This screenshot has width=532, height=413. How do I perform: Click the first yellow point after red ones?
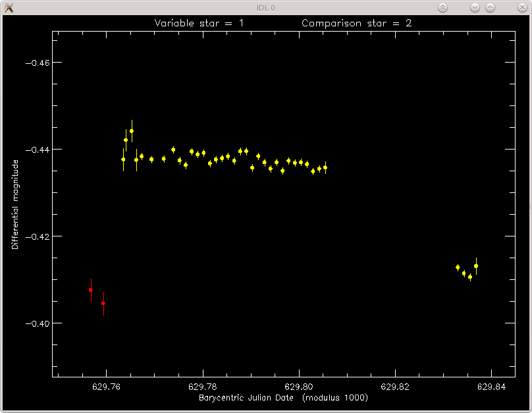123,159
